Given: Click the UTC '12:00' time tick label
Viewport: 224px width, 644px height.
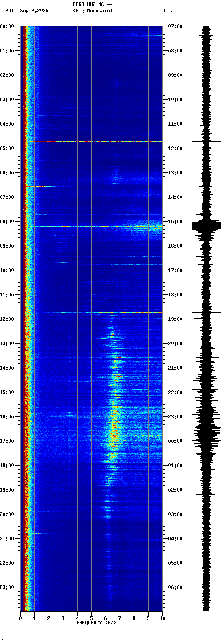Looking at the screenshot, I should pos(175,148).
